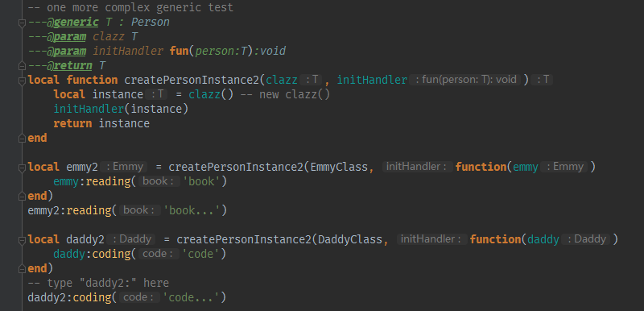The width and height of the screenshot is (644, 311).
Task: Click 'Person' in the @generic line
Action: [x=151, y=23]
